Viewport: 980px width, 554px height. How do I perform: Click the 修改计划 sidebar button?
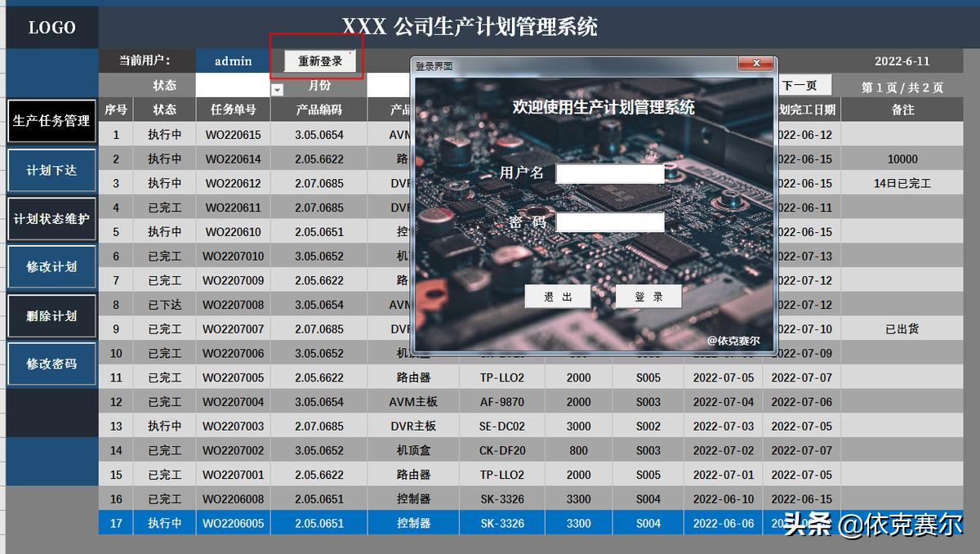coord(51,267)
